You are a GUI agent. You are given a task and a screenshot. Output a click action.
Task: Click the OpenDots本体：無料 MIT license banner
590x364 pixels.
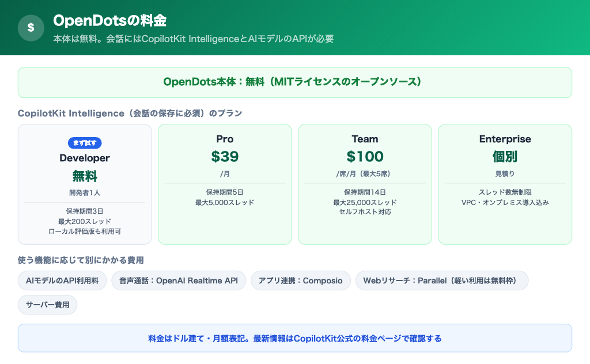pos(295,82)
